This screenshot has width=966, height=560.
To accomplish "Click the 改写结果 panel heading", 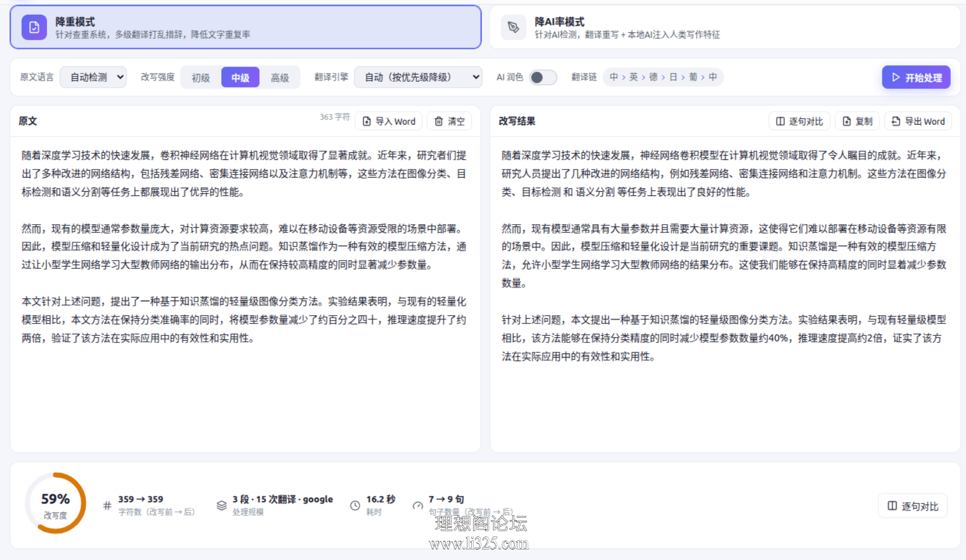I will 517,121.
